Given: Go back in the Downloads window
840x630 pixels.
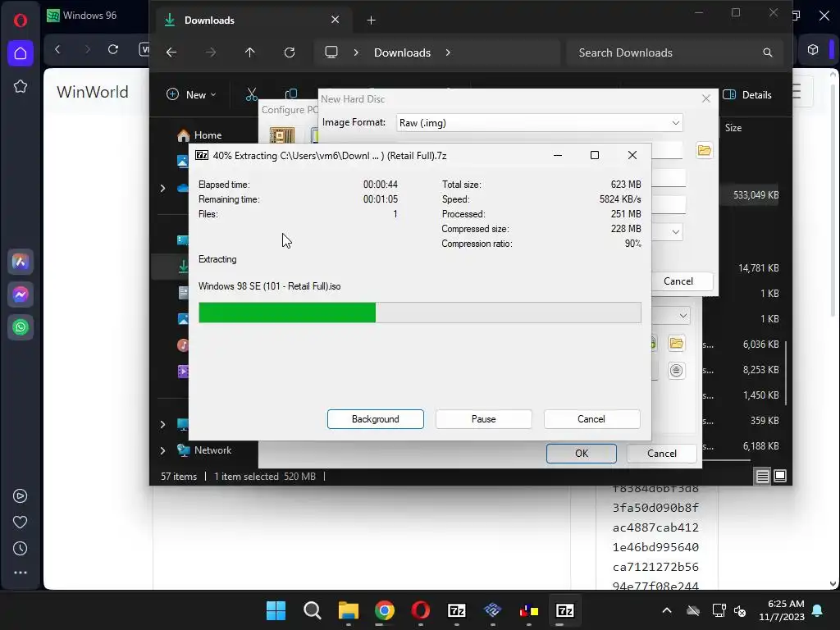Looking at the screenshot, I should (171, 52).
